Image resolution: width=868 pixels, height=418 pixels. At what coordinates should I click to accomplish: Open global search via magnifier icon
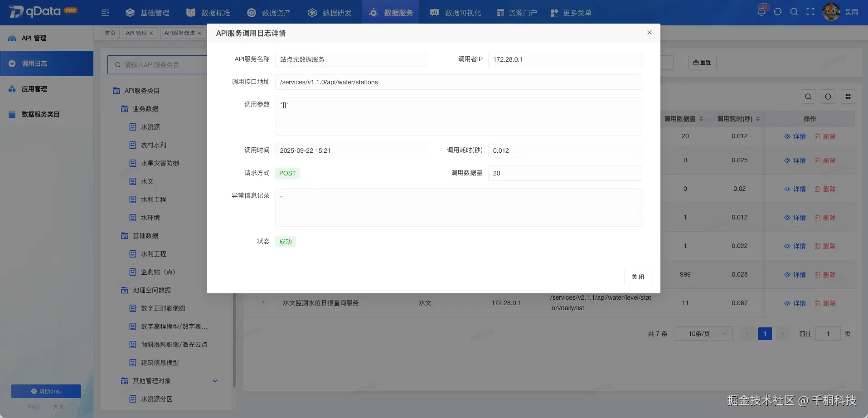coord(794,12)
